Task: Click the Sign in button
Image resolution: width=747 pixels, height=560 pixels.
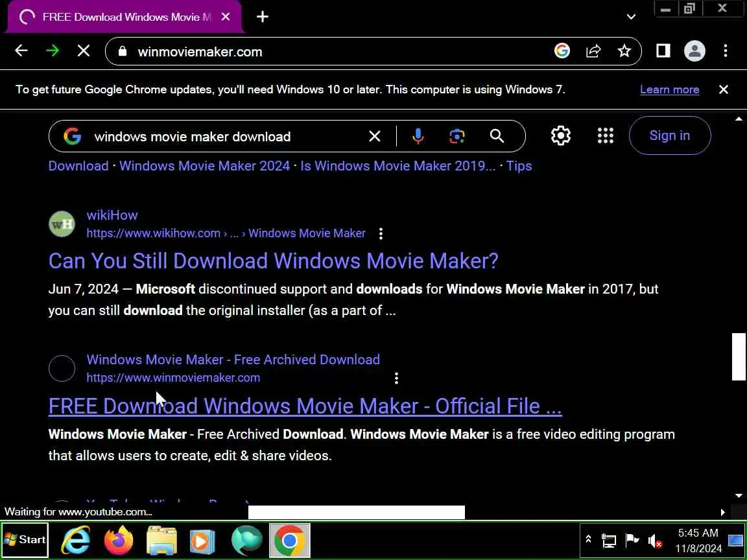Action: [669, 135]
